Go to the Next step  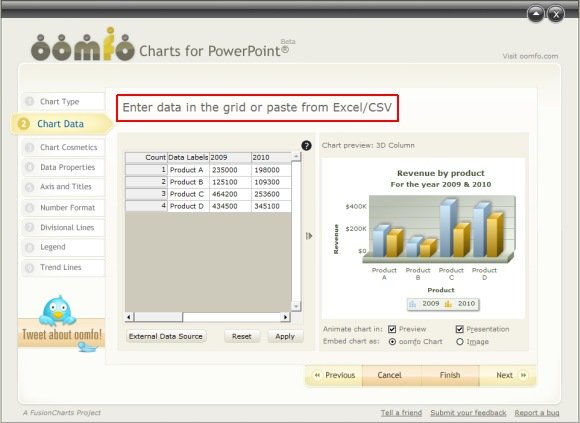[x=508, y=375]
